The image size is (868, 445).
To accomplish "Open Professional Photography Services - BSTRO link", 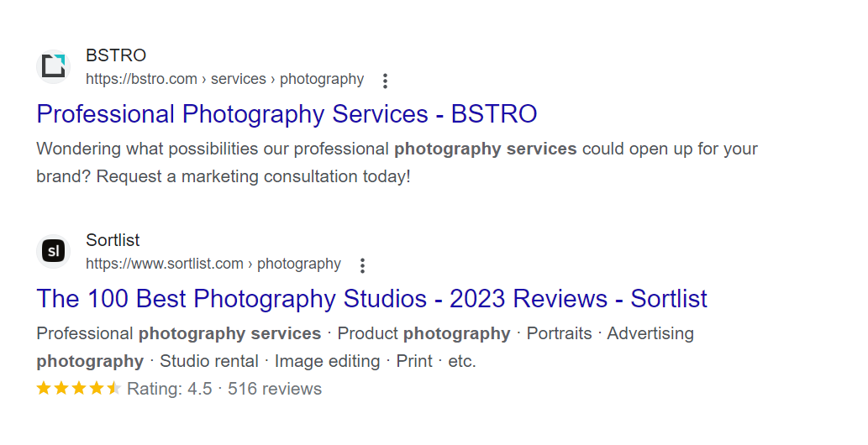I will pos(287,114).
